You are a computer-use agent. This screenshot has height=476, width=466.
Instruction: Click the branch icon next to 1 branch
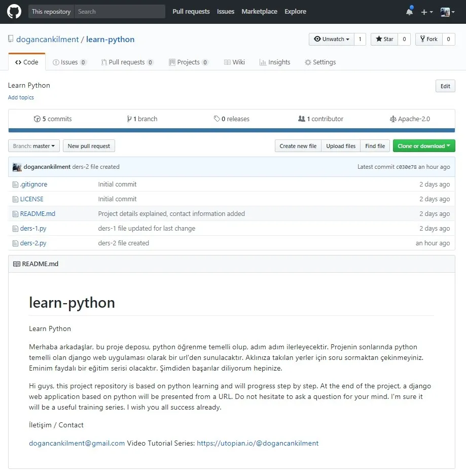click(x=129, y=119)
